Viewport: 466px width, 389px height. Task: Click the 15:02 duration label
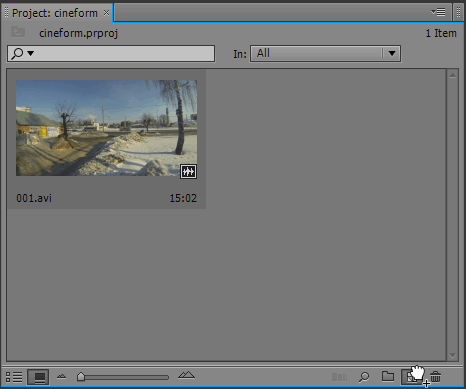pyautogui.click(x=183, y=198)
